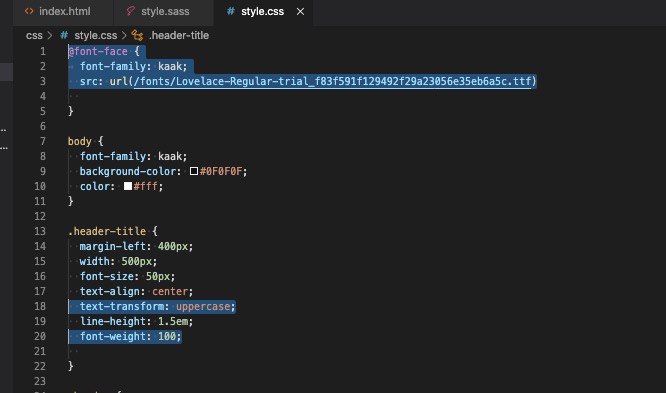
Task: Click the hash icon in the breadcrumb
Action: point(64,35)
